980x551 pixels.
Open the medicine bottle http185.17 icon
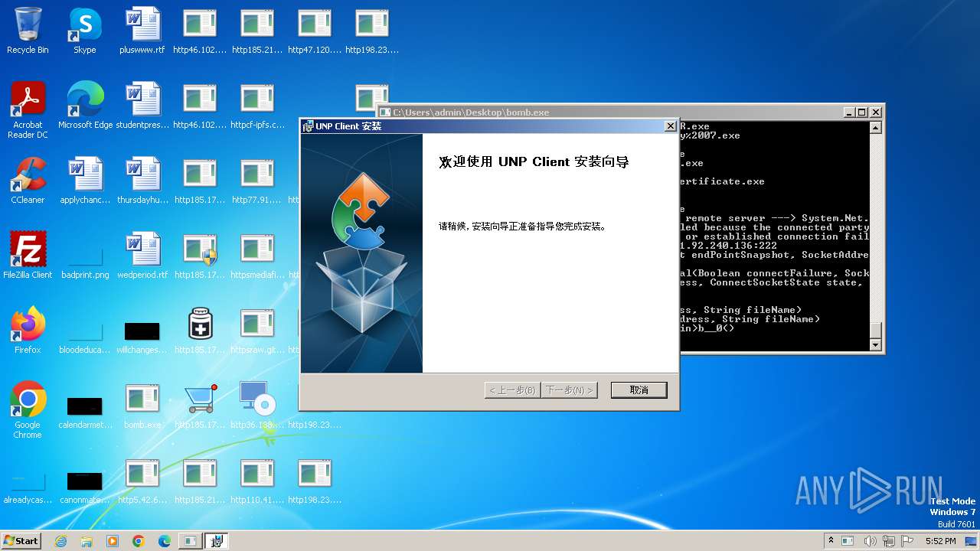point(200,331)
